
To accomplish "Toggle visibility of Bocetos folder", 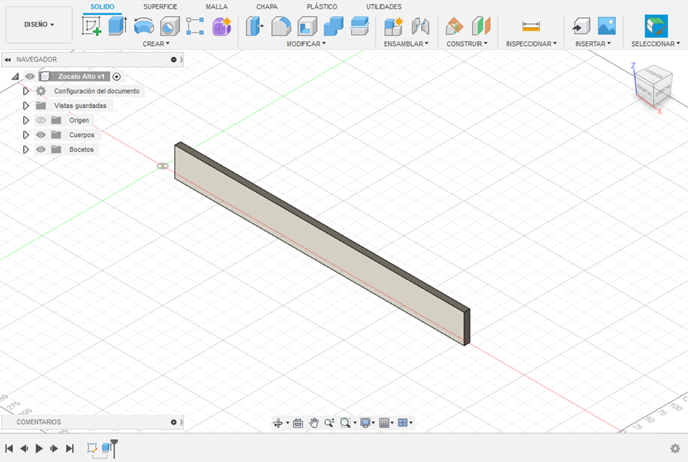I will tap(41, 150).
